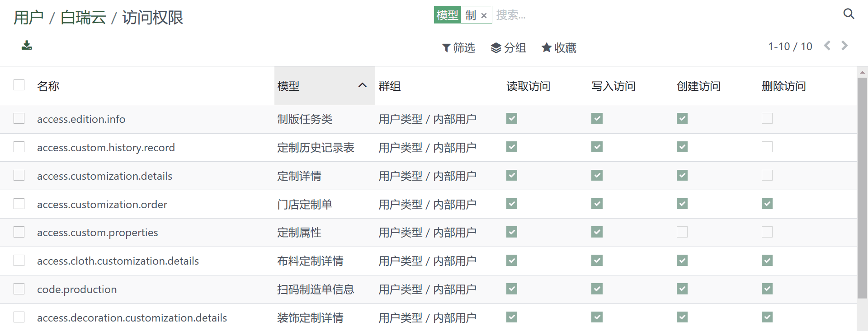Go to next page arrow
The width and height of the screenshot is (868, 331).
click(x=844, y=46)
